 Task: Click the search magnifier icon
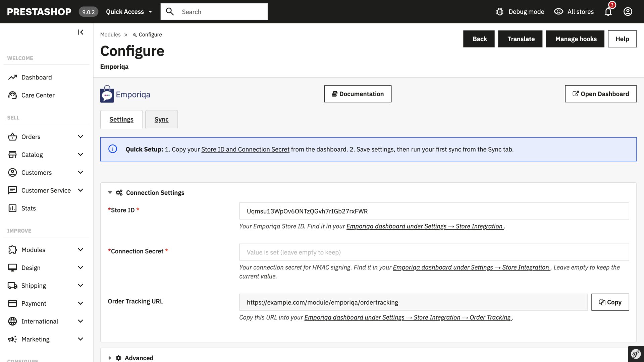(170, 11)
